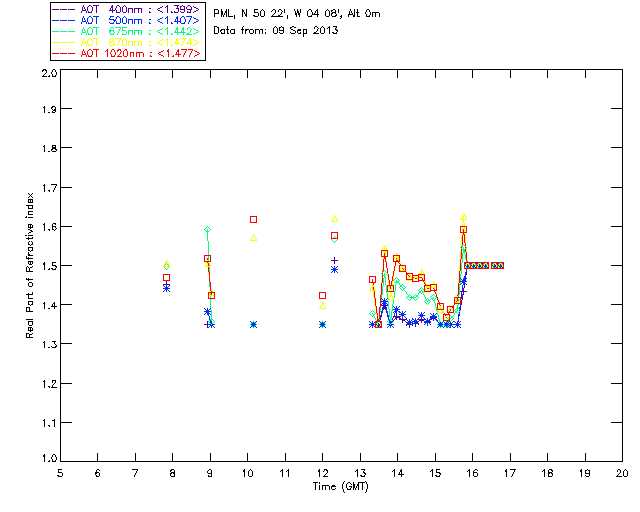Viewport: 640px width, 512px height.
Task: Click the y-axis tick label 1.8
Action: 49,148
